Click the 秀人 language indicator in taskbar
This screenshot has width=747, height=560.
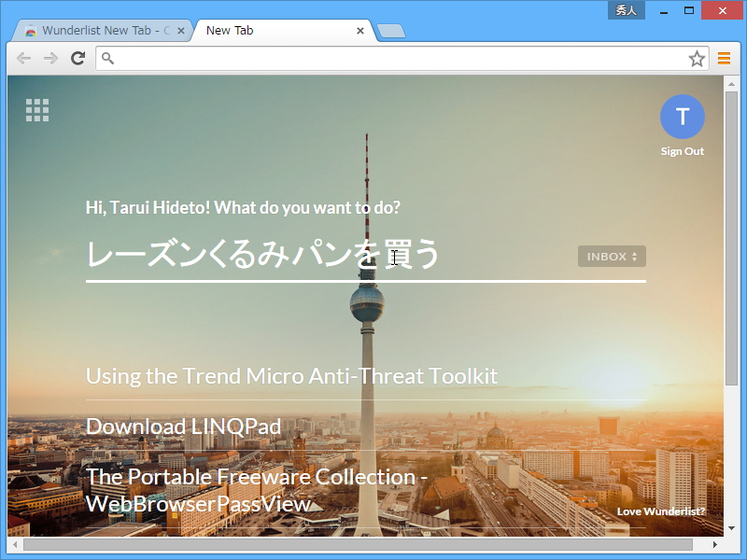click(625, 9)
